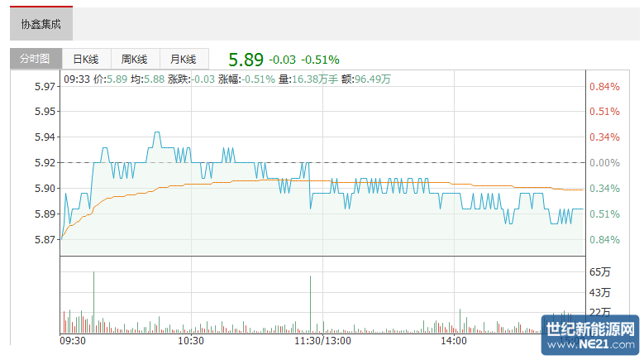Show the 周K线 weekly chart tab
The image size is (644, 360).
pos(134,59)
